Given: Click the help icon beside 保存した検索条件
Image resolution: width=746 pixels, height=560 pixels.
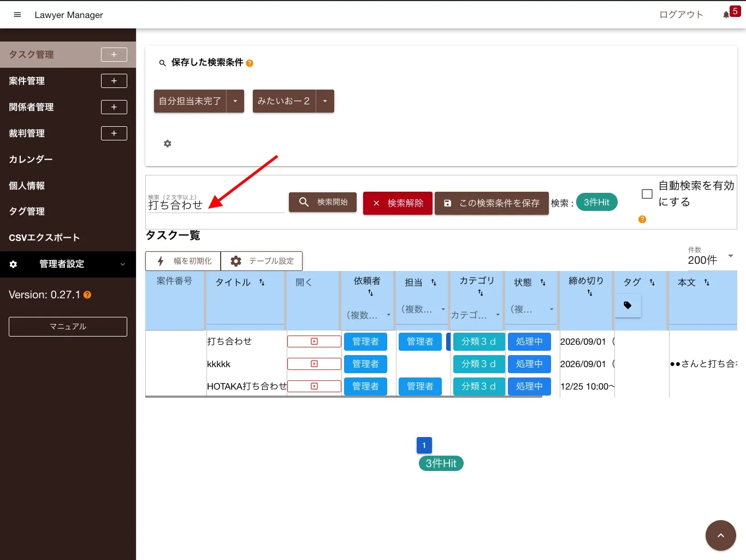Looking at the screenshot, I should point(250,63).
